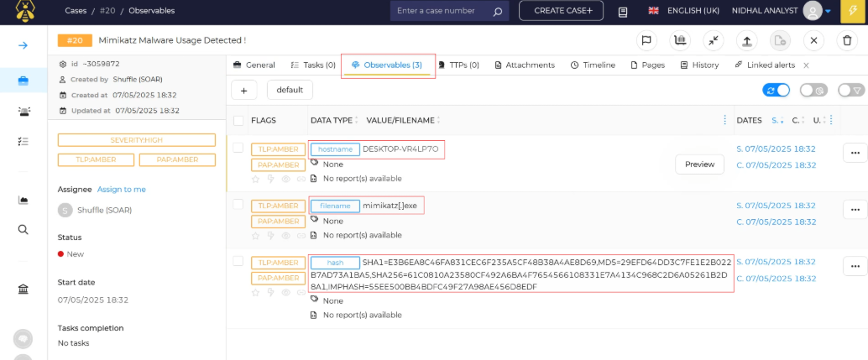Screen dimensions: 868x360
Task: Open the three-dot menu for hostname row
Action: (855, 153)
